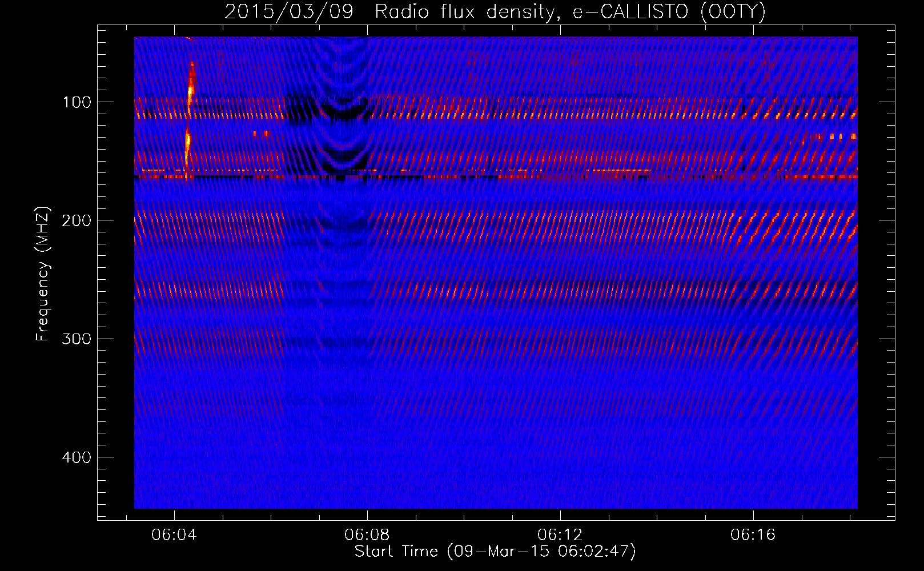Click the 400 MHz axis tick label

pyautogui.click(x=77, y=457)
